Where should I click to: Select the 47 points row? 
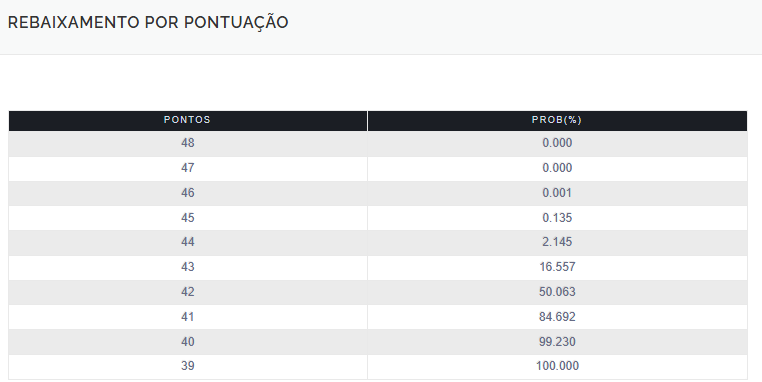coord(378,168)
